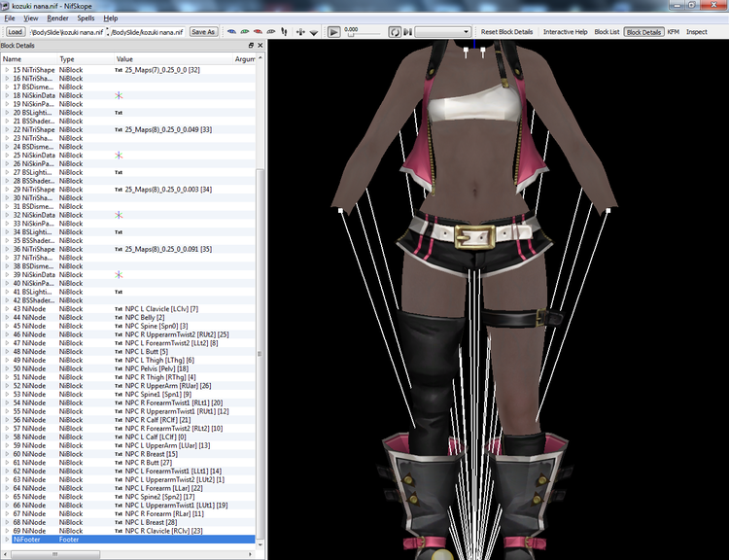Open the Spells menu

[x=86, y=18]
